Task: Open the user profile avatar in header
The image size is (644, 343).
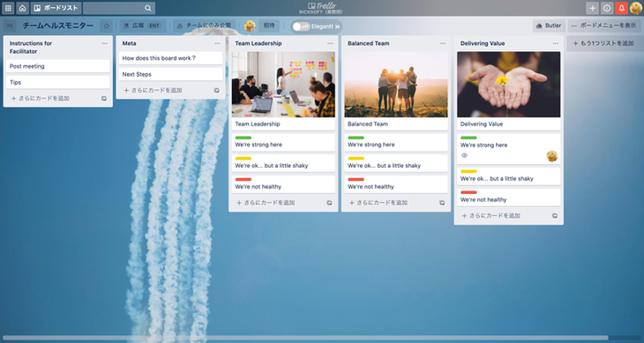Action: (636, 8)
